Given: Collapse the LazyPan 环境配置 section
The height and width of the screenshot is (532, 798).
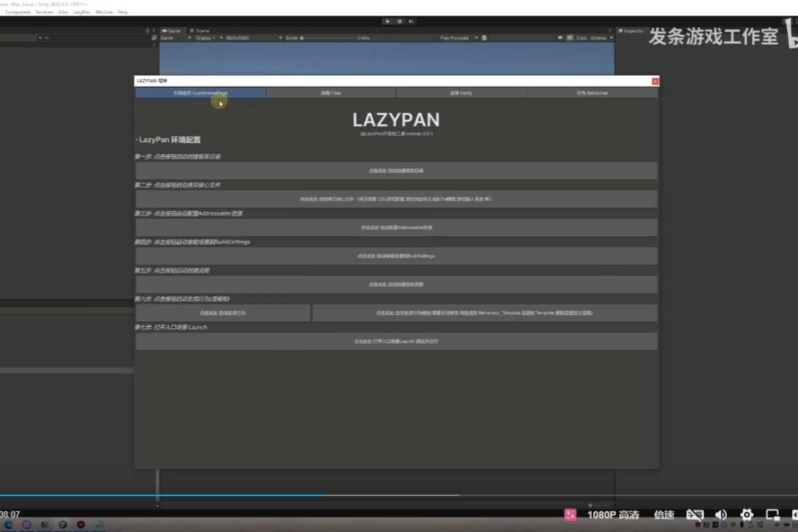Looking at the screenshot, I should (137, 140).
